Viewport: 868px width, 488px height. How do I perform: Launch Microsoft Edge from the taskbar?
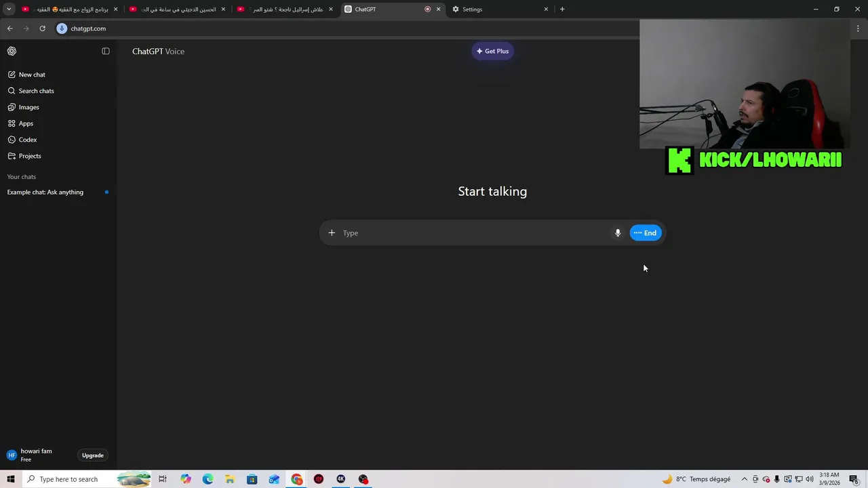tap(208, 479)
